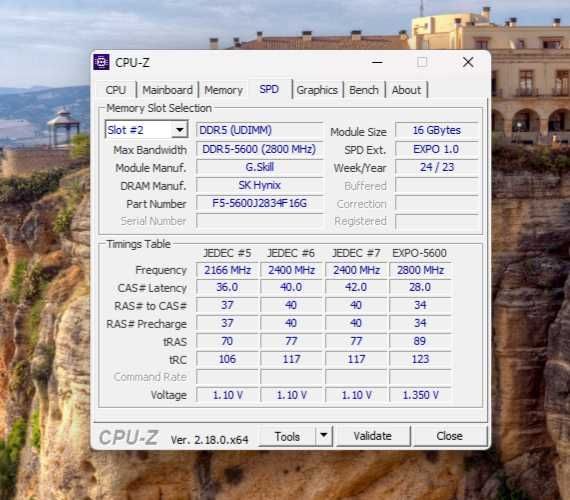Close the CPU-Z window with X
Viewport: 570px width, 500px height.
click(468, 62)
